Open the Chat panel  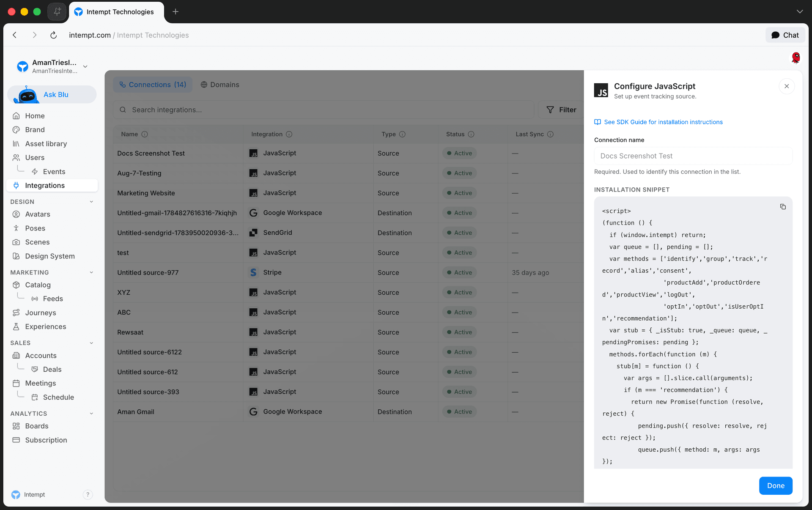tap(785, 35)
